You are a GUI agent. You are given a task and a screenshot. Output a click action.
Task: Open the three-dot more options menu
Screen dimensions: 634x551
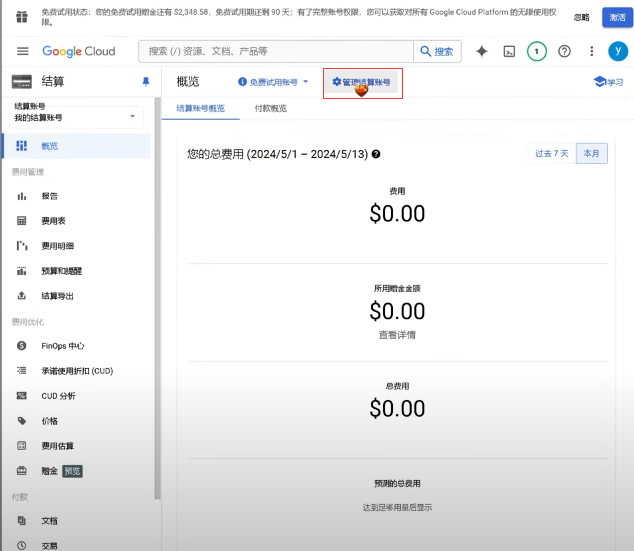(x=592, y=51)
